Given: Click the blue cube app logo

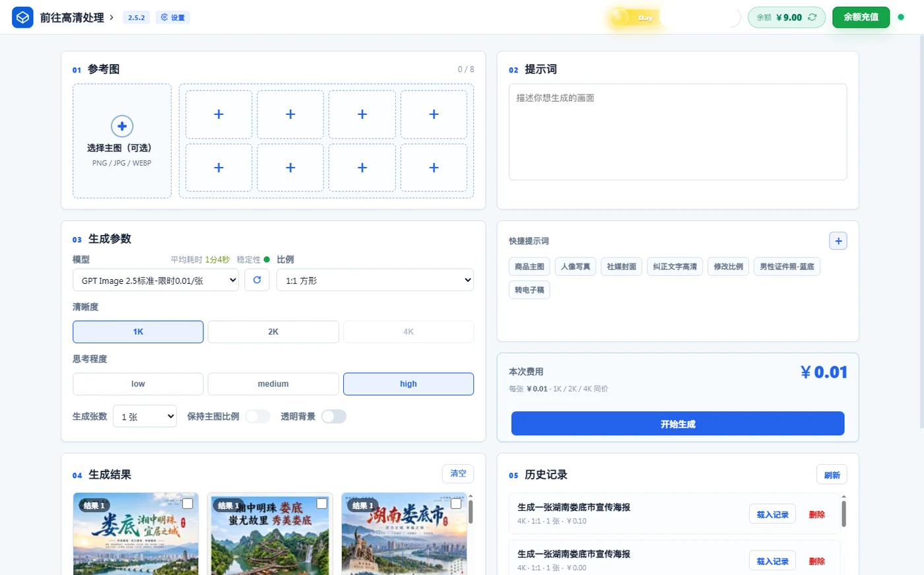Looking at the screenshot, I should coord(22,17).
